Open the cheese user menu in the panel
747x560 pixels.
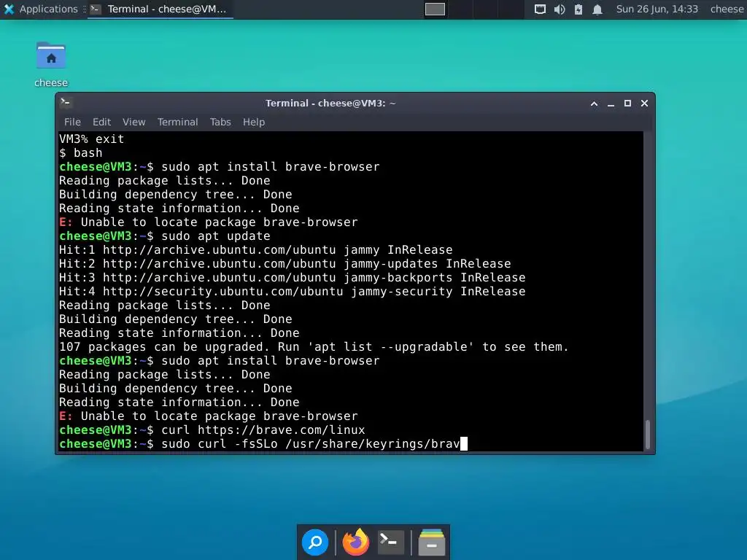click(727, 9)
